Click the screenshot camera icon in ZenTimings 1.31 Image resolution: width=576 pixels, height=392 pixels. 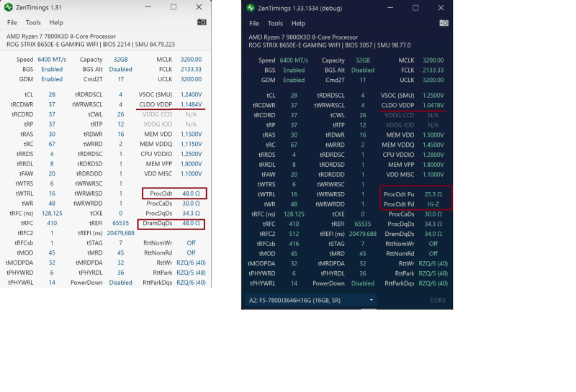[202, 22]
